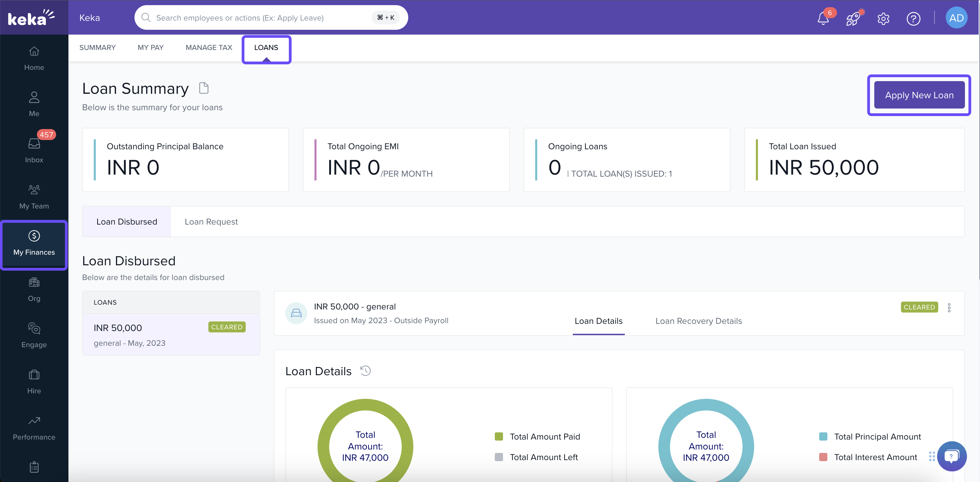Image resolution: width=980 pixels, height=482 pixels.
Task: Open the Engage sidebar section
Action: [34, 335]
